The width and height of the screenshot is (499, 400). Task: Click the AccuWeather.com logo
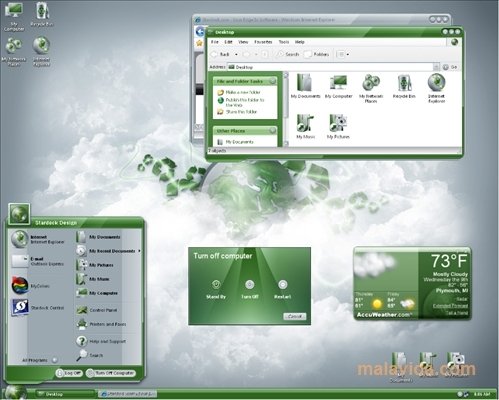click(385, 315)
